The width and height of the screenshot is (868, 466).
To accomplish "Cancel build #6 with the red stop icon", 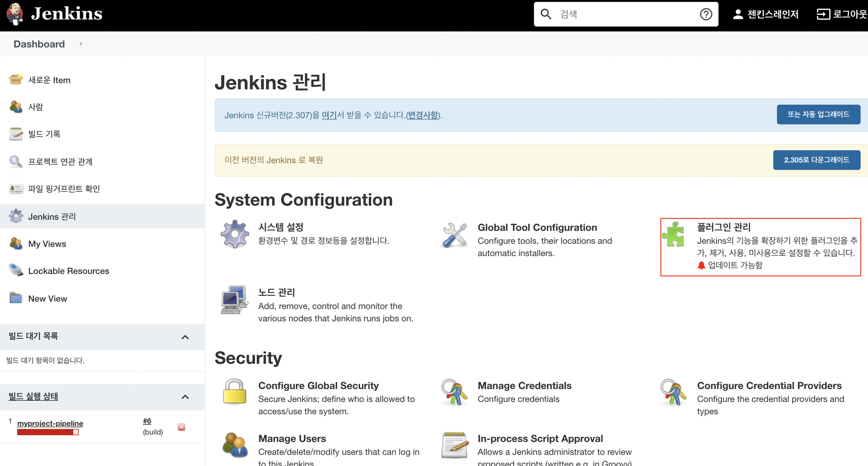I will 181,427.
